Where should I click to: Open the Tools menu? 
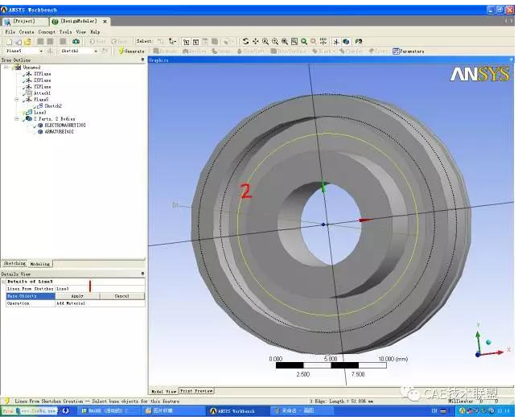click(65, 31)
